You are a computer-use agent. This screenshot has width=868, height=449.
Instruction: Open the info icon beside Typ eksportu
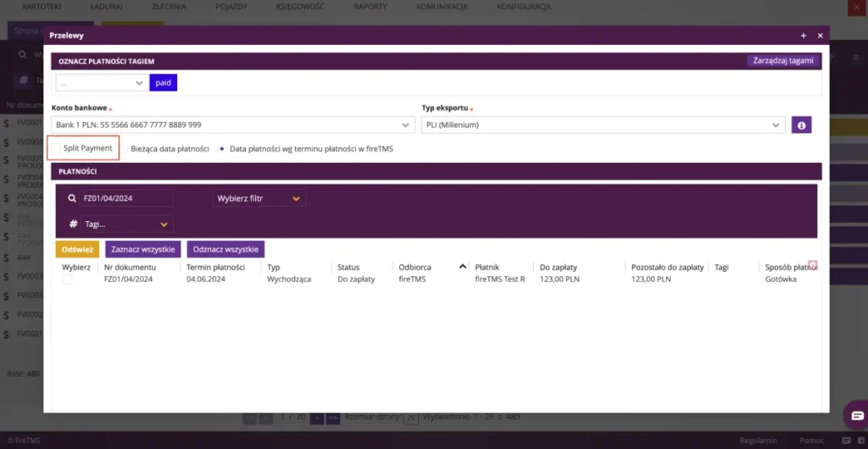click(x=801, y=125)
